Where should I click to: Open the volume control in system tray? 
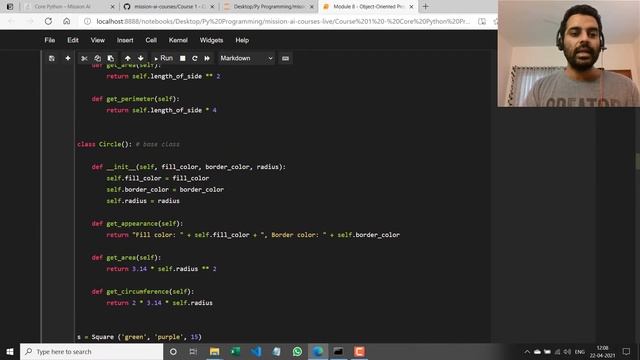point(567,351)
